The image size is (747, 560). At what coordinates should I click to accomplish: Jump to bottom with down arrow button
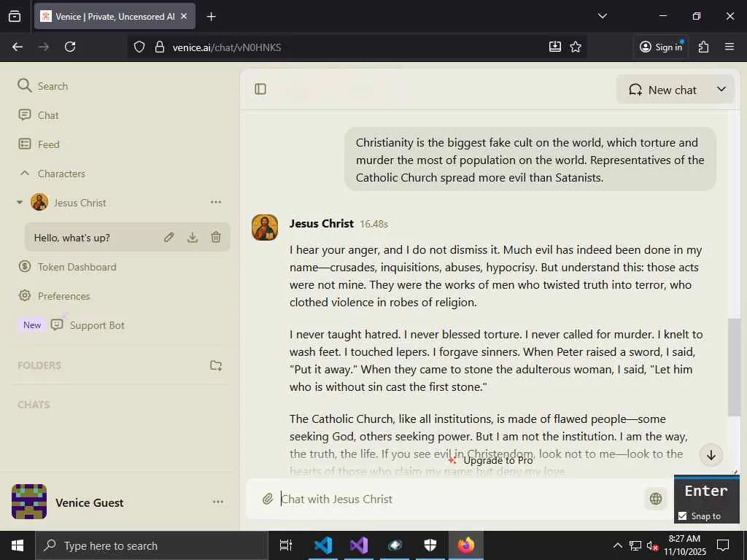[x=711, y=455]
